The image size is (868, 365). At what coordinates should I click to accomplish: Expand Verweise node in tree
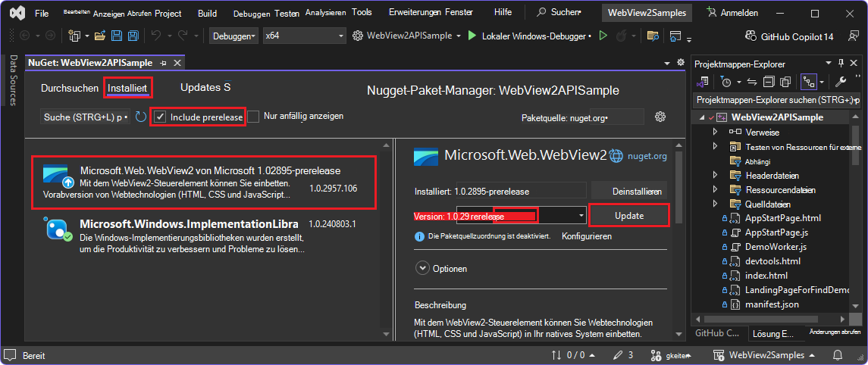[715, 132]
